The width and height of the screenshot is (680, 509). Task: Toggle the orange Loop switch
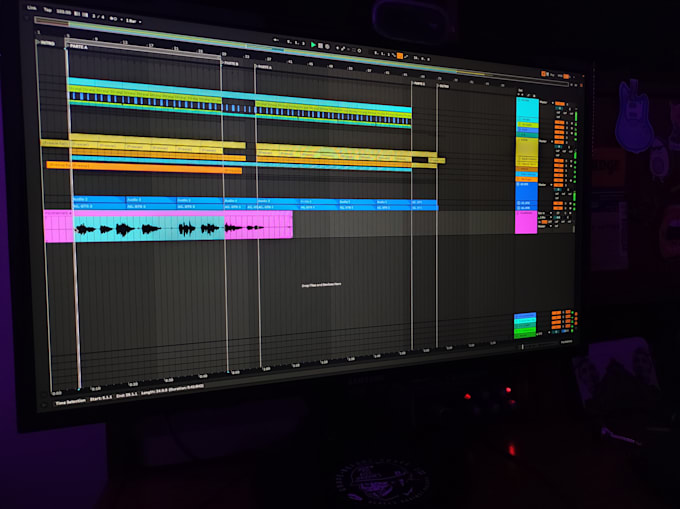pyautogui.click(x=400, y=56)
